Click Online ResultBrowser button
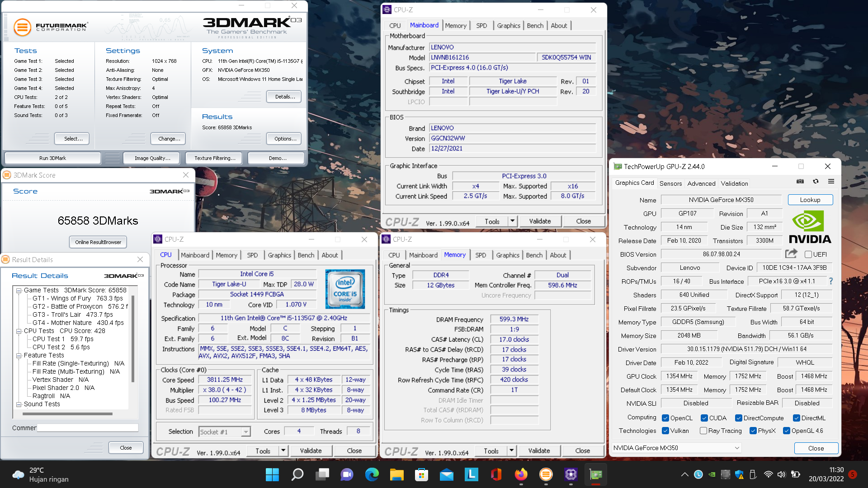 [x=98, y=242]
